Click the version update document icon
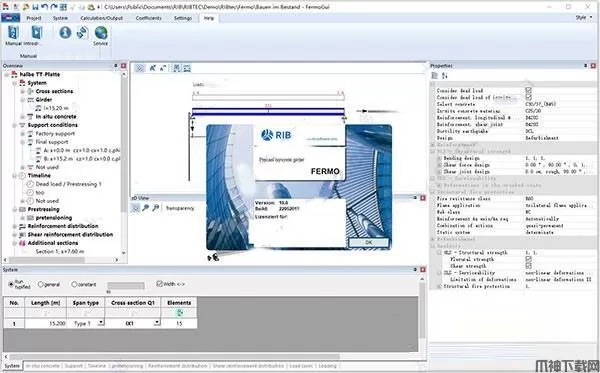Image resolution: width=600 pixels, height=373 pixels. [x=83, y=33]
